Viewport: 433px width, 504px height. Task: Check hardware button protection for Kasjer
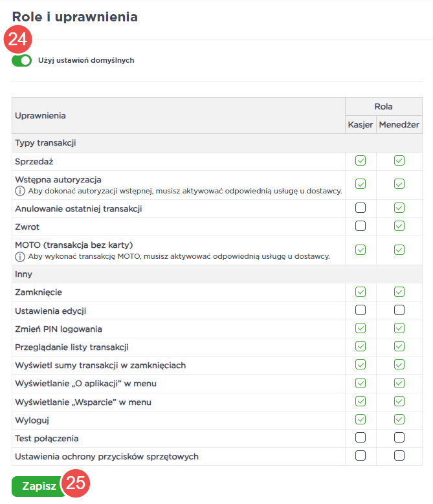click(x=361, y=455)
